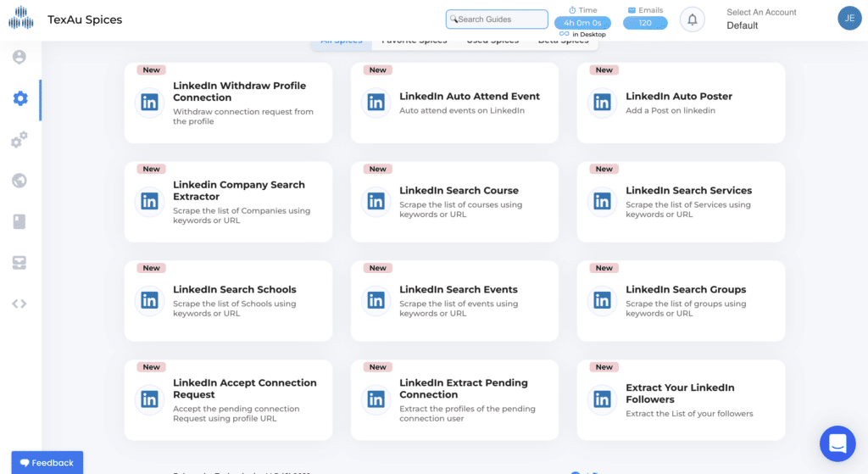Open the globe icon in sidebar
This screenshot has width=868, height=474.
[x=19, y=181]
